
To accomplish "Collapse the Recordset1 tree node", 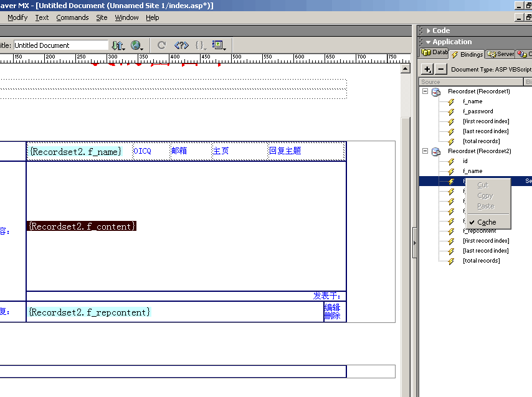I will [x=425, y=91].
